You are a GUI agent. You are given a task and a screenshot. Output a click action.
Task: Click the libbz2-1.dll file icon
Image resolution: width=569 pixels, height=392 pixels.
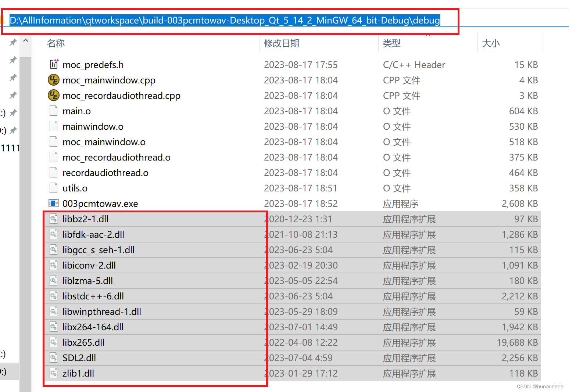pos(54,219)
